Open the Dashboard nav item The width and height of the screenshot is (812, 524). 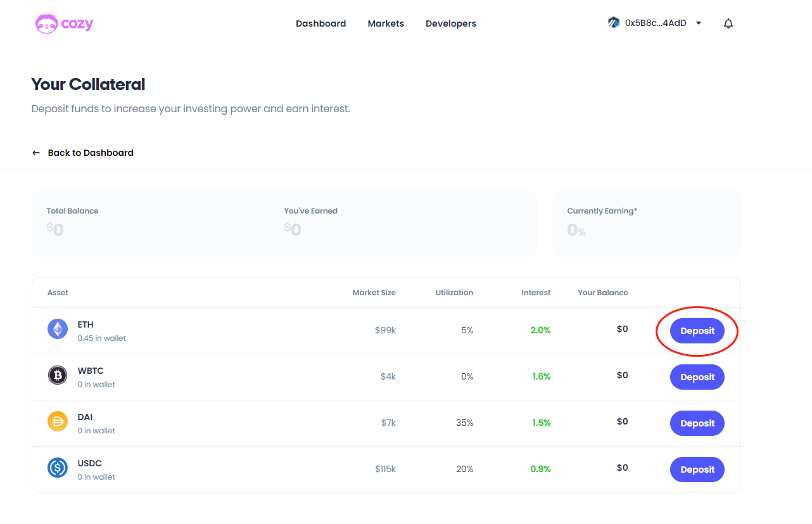[x=320, y=23]
